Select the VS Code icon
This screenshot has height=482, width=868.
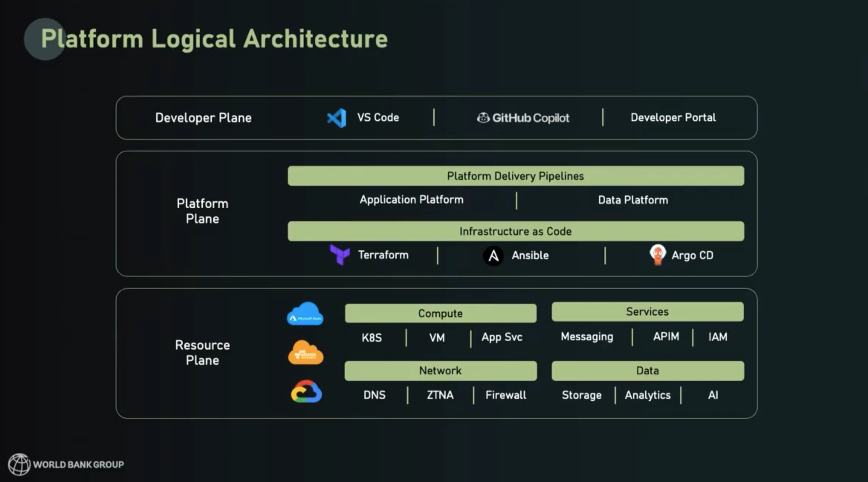(x=336, y=118)
